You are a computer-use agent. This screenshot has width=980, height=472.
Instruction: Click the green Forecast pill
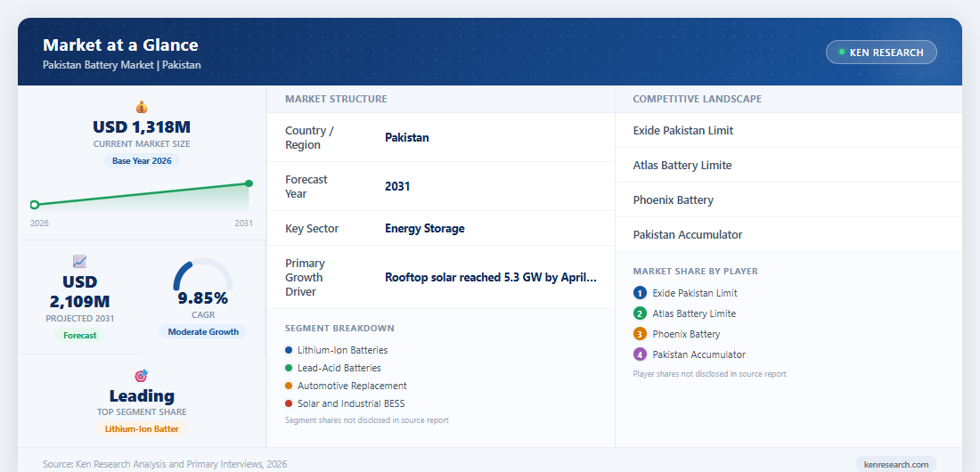pos(80,335)
